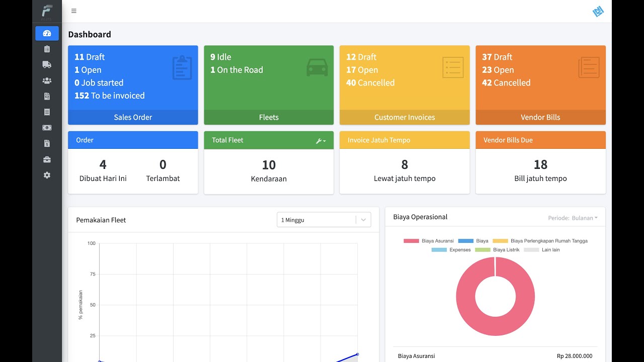Click the Order card header
This screenshot has height=362, width=644.
[x=133, y=140]
